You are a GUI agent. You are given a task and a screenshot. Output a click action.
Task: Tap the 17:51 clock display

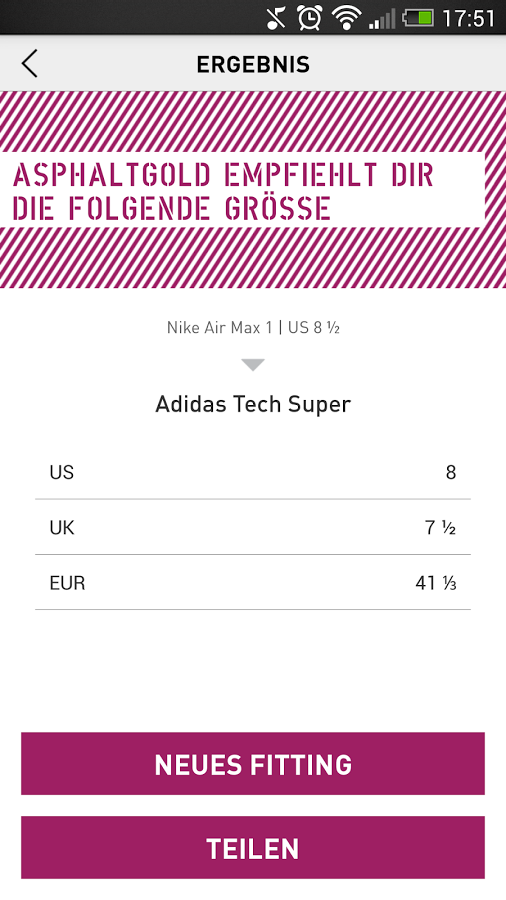pyautogui.click(x=468, y=18)
